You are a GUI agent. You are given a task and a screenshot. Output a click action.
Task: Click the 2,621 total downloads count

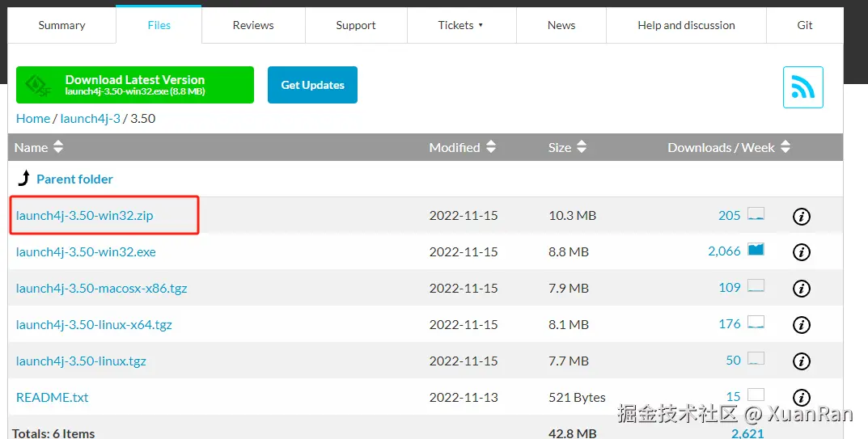(x=747, y=433)
